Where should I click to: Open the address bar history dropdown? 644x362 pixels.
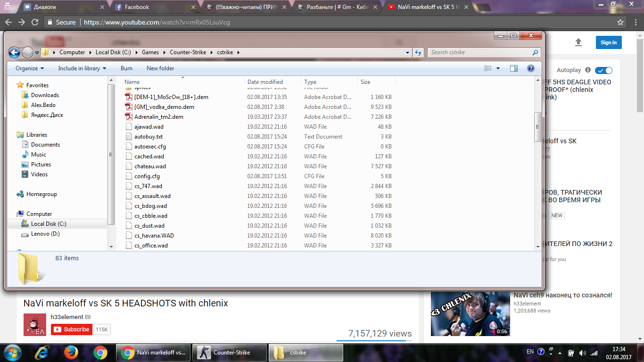407,52
